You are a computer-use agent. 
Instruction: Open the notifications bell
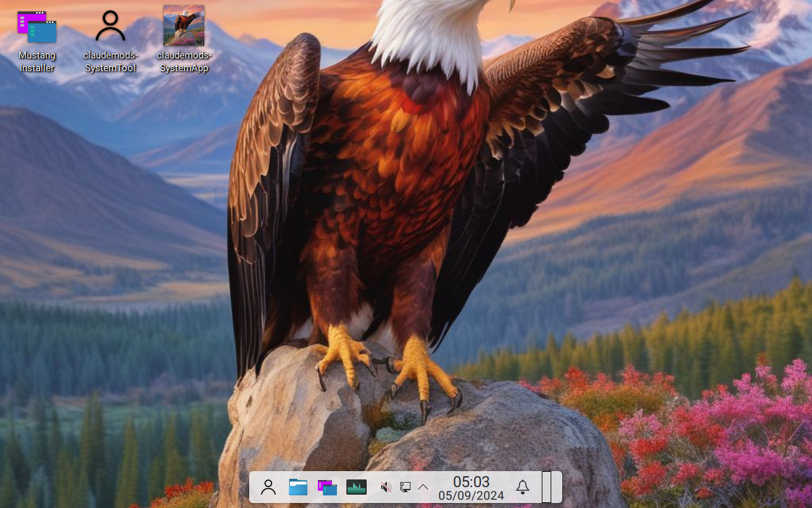point(523,487)
